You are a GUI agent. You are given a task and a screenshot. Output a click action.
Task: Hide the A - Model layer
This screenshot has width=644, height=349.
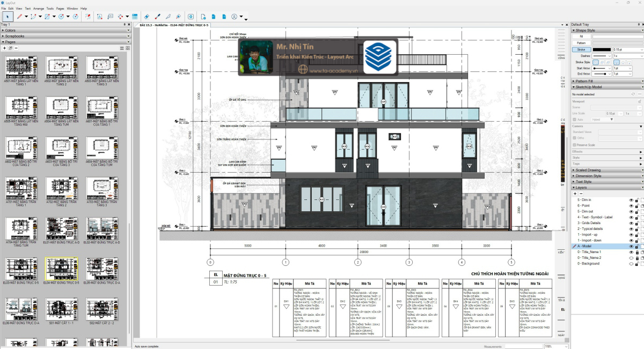click(631, 246)
